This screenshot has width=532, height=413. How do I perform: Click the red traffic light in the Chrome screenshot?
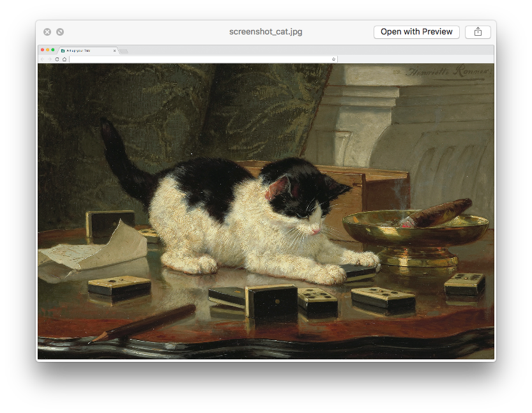(x=42, y=49)
